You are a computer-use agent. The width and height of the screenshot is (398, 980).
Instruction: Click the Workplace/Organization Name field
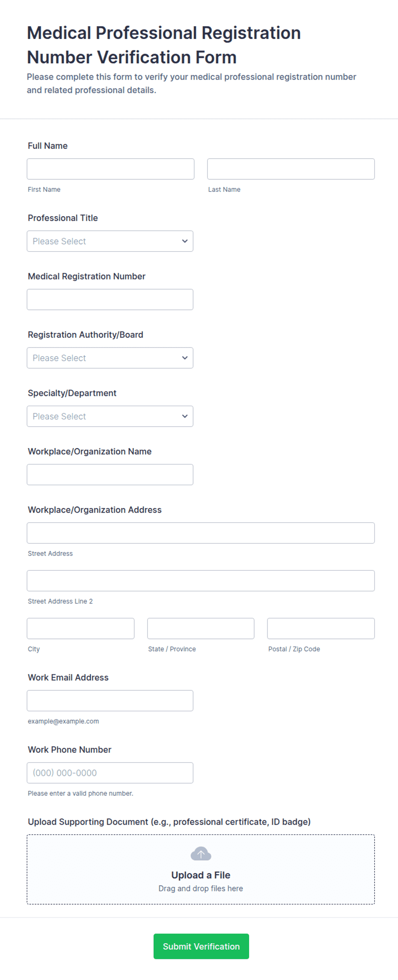pos(110,474)
